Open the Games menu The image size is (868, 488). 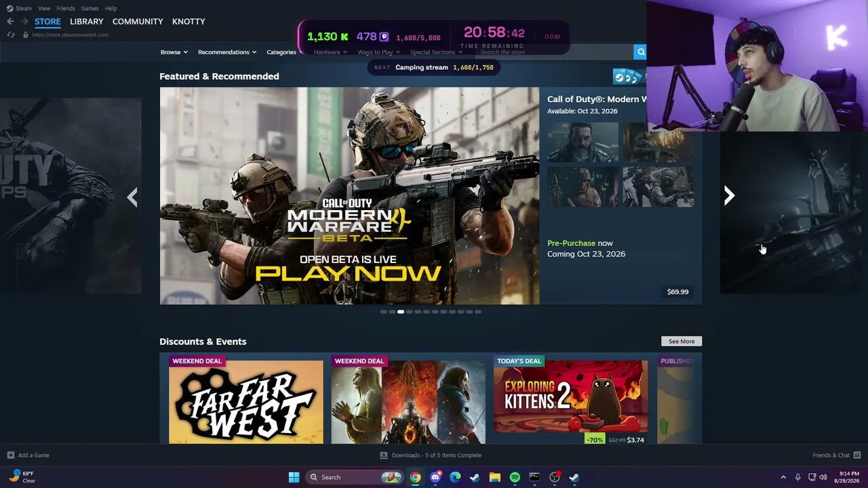tap(90, 8)
